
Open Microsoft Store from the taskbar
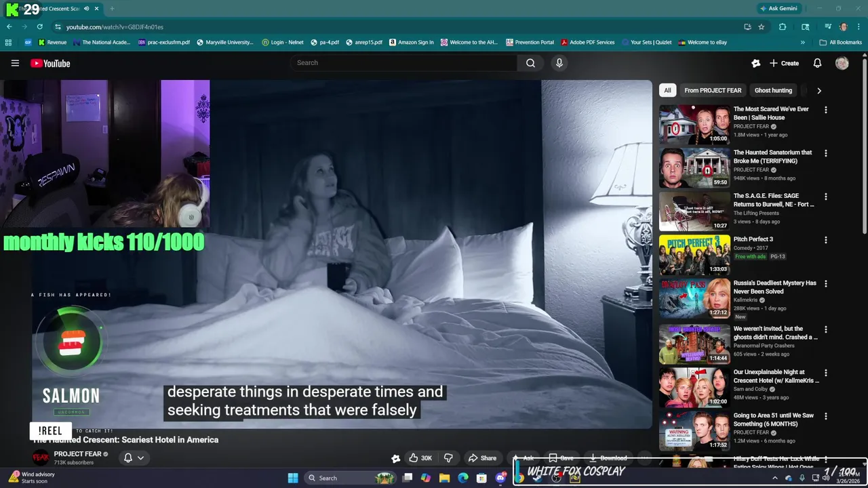click(x=481, y=478)
